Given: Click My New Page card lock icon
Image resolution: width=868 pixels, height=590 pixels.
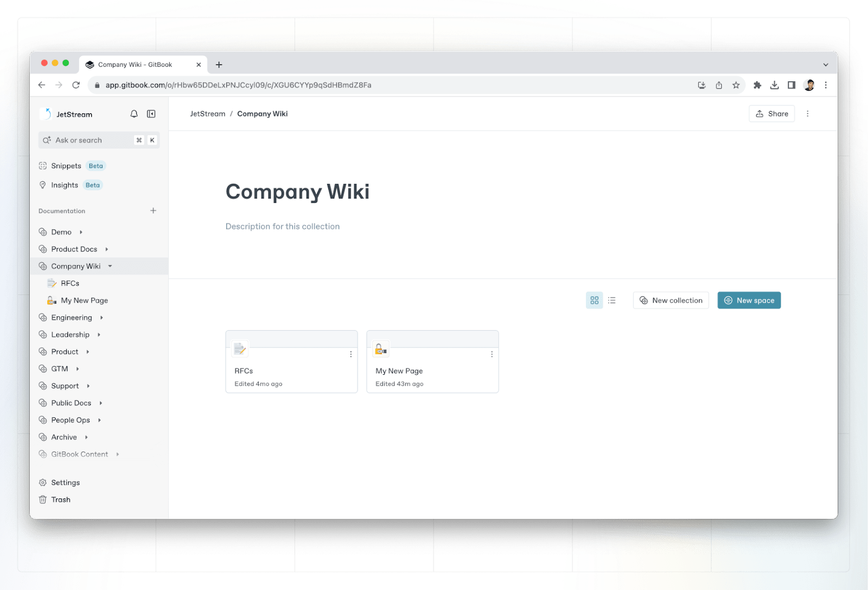Looking at the screenshot, I should (x=381, y=349).
